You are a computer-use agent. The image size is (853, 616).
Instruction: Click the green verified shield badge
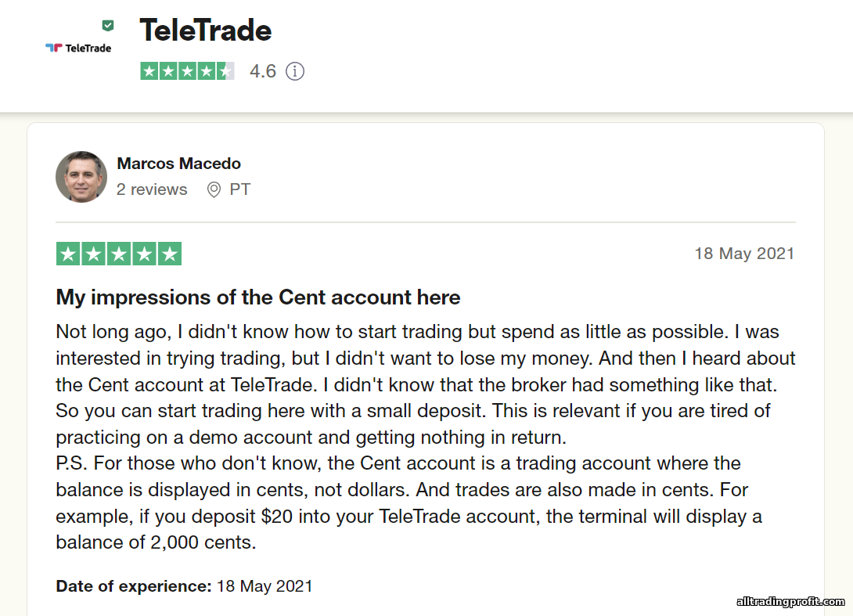(x=108, y=26)
